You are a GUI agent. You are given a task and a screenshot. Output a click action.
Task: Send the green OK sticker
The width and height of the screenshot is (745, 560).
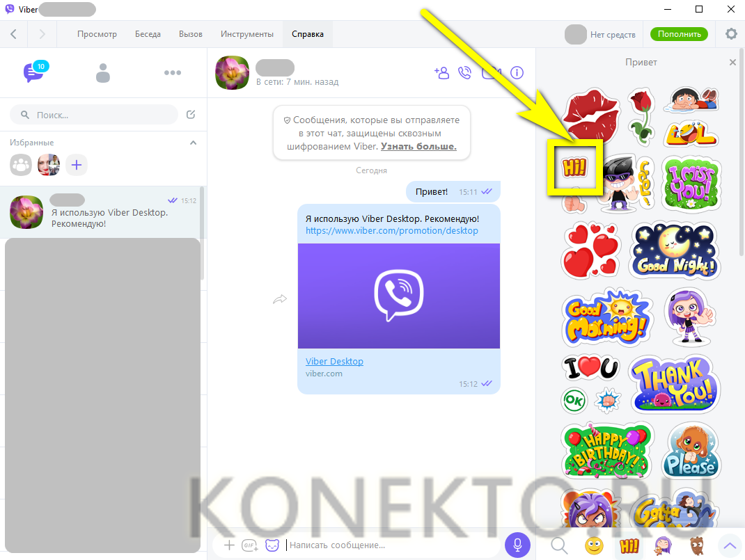[574, 401]
